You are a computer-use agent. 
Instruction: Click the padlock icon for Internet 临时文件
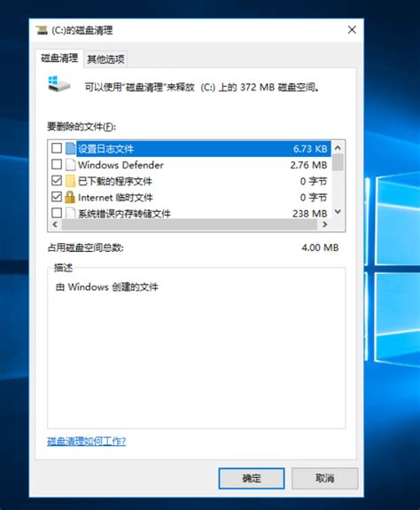tap(70, 197)
